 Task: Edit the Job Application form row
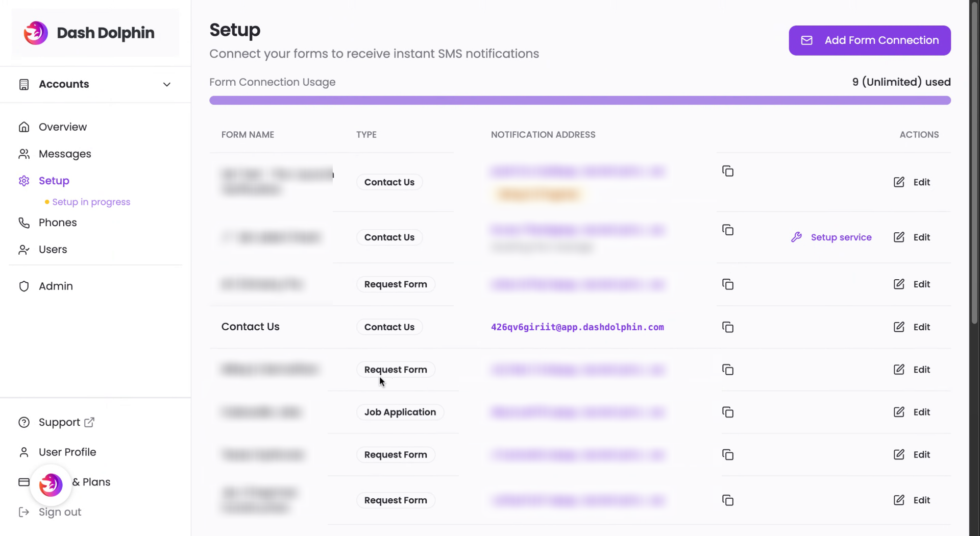coord(912,412)
